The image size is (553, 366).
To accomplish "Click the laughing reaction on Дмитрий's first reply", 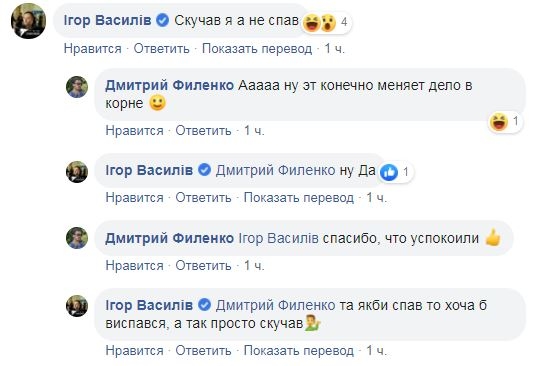I will (499, 122).
